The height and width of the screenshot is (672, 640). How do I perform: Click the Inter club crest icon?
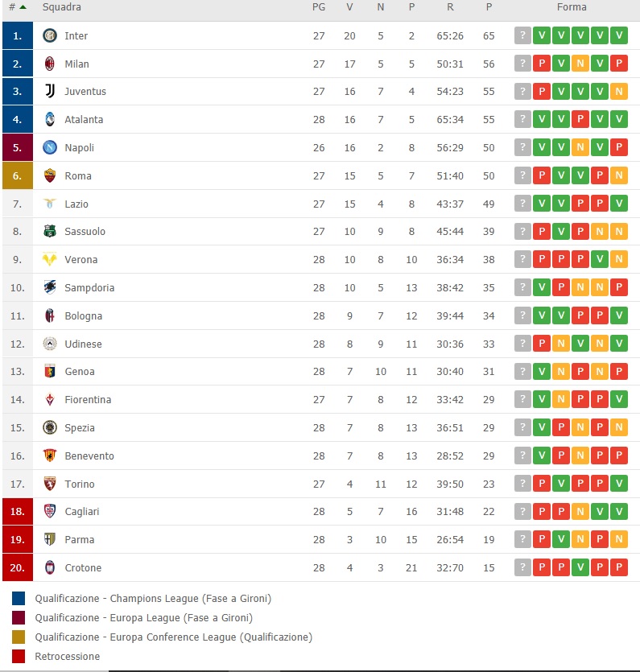50,35
